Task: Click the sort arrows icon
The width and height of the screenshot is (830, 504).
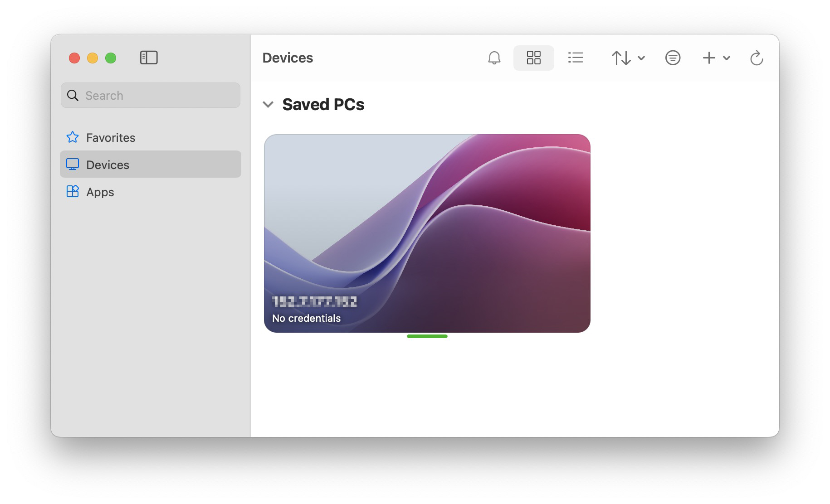Action: coord(621,58)
